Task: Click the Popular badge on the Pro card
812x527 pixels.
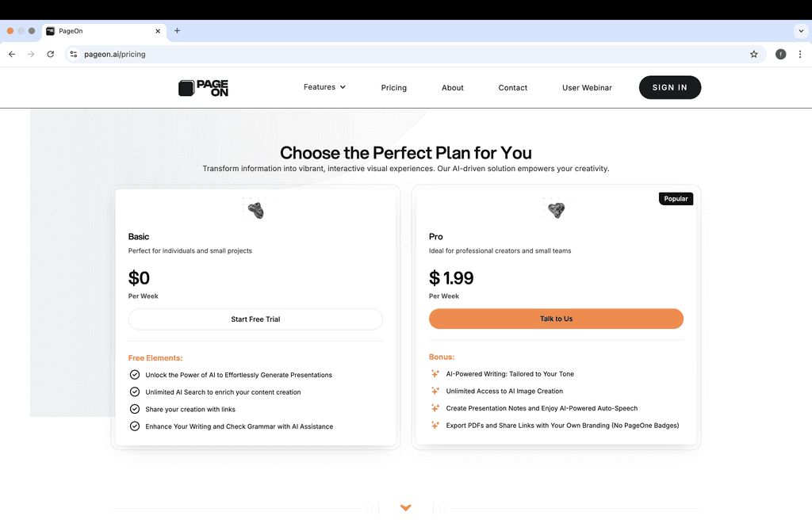Action: [676, 199]
